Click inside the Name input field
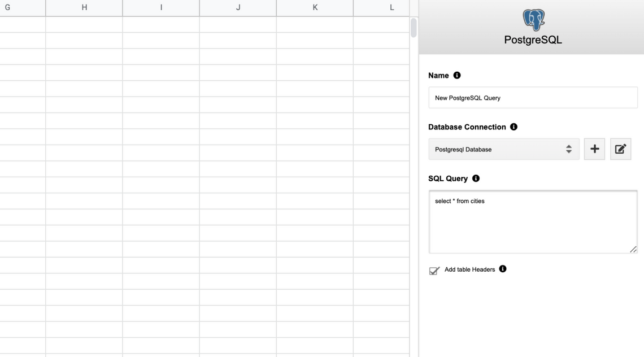 (x=533, y=97)
